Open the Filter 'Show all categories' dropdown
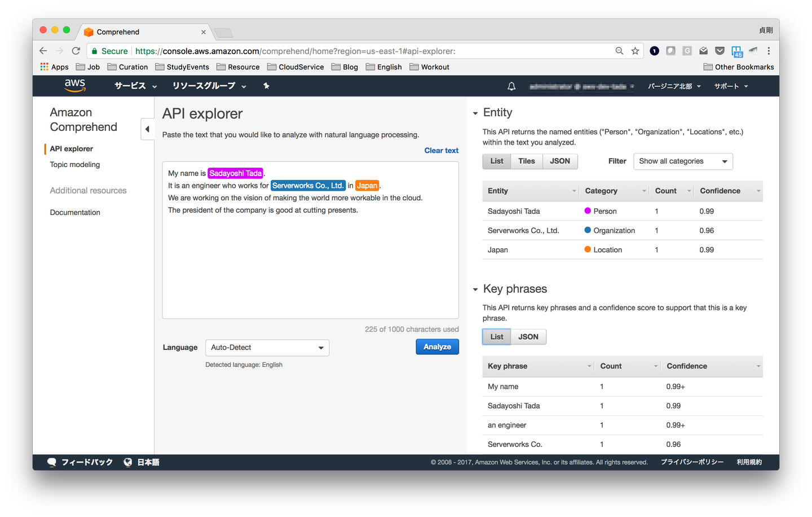The height and width of the screenshot is (517, 812). coord(683,161)
